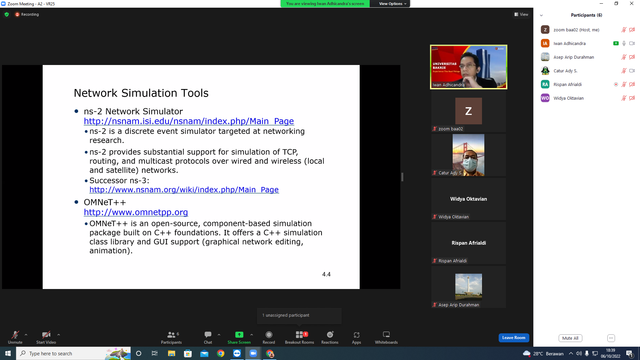Click the Recording indicator

pyautogui.click(x=27, y=14)
